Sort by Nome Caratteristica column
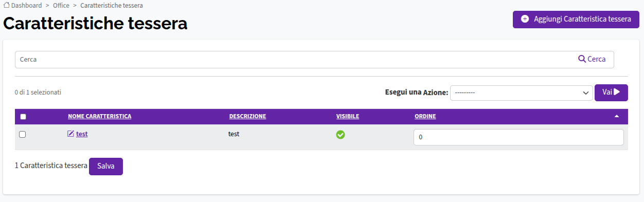 tap(99, 116)
